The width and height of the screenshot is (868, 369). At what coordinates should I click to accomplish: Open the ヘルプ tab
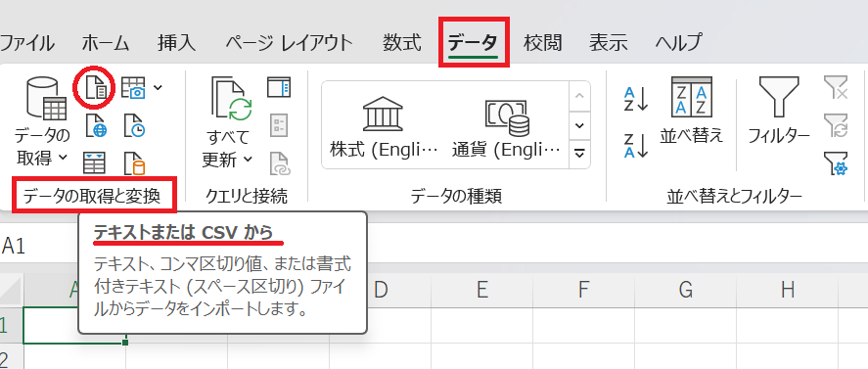pyautogui.click(x=679, y=43)
